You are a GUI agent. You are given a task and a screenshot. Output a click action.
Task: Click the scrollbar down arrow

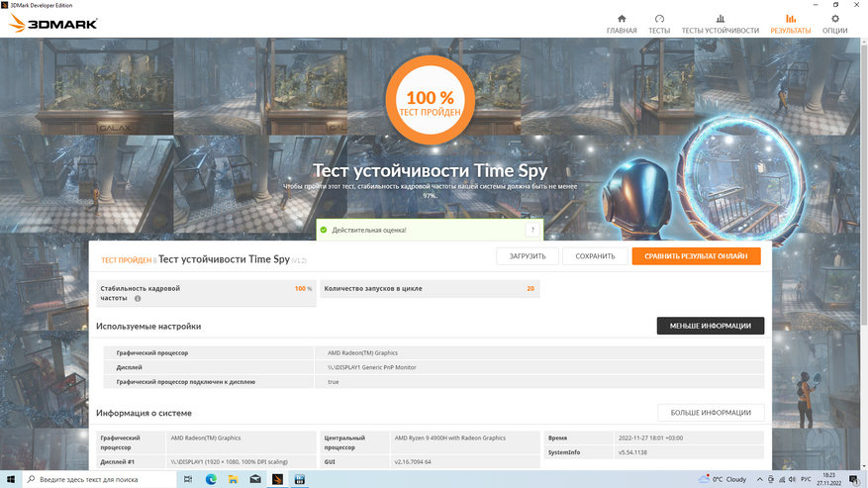pos(864,466)
